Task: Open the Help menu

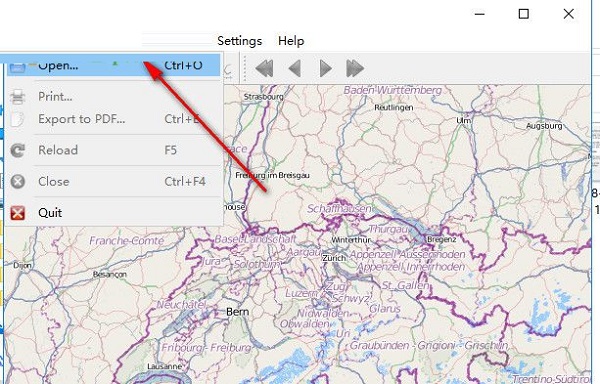Action: click(291, 41)
